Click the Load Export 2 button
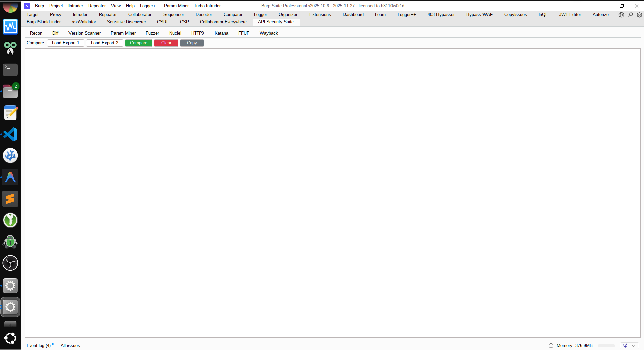Screen dimensions: 644x350 coord(104,43)
